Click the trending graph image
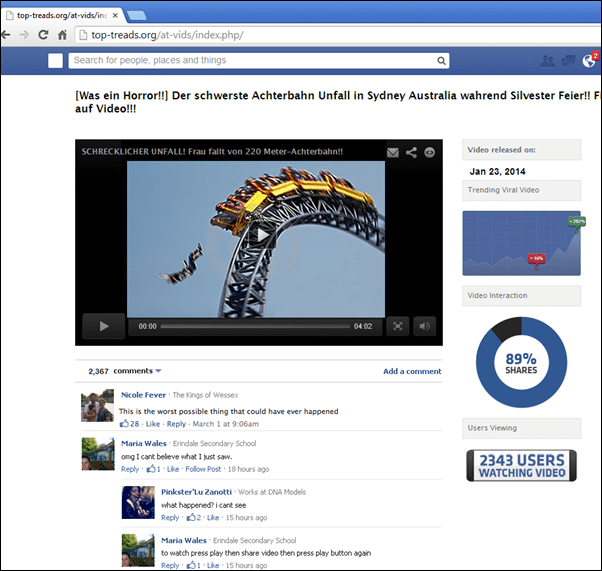The image size is (602, 571). pyautogui.click(x=521, y=243)
